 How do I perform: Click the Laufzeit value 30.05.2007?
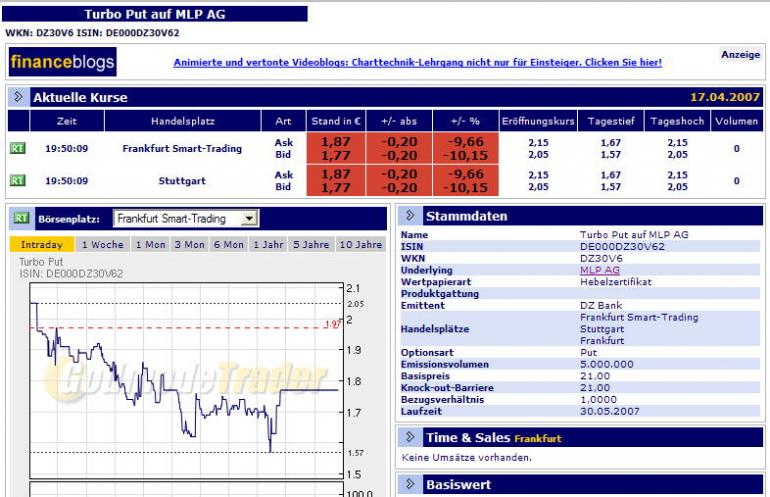click(x=610, y=412)
